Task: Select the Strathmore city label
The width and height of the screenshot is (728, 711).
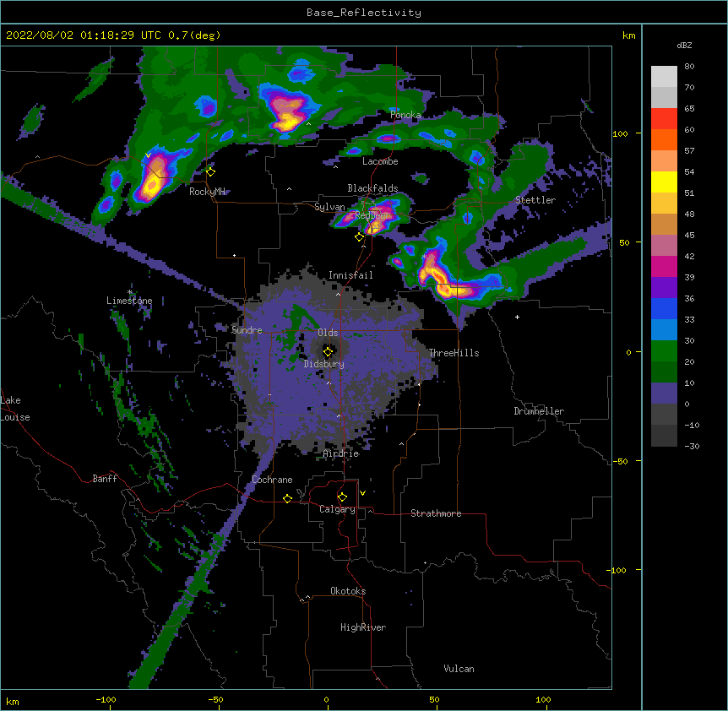Action: click(x=436, y=513)
